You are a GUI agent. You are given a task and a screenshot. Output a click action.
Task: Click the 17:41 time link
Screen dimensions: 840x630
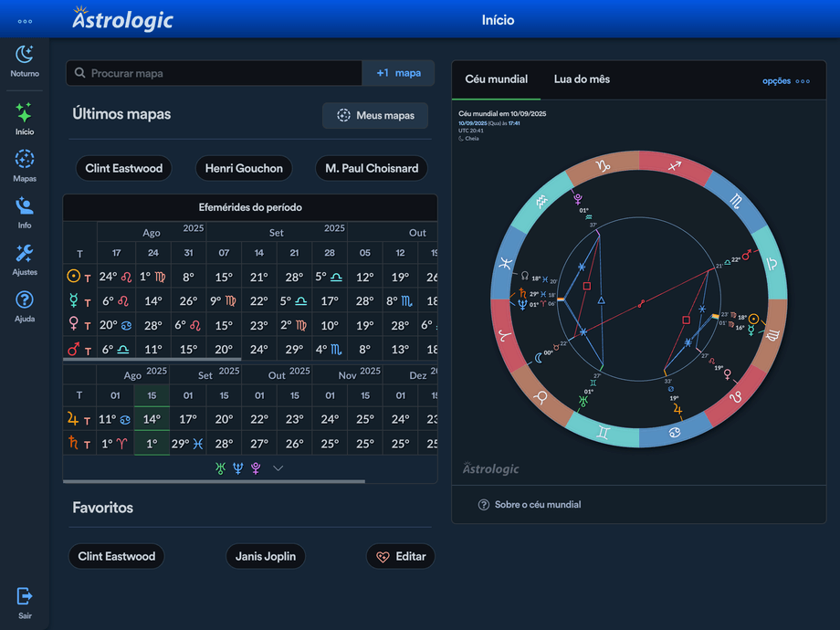[x=514, y=123]
